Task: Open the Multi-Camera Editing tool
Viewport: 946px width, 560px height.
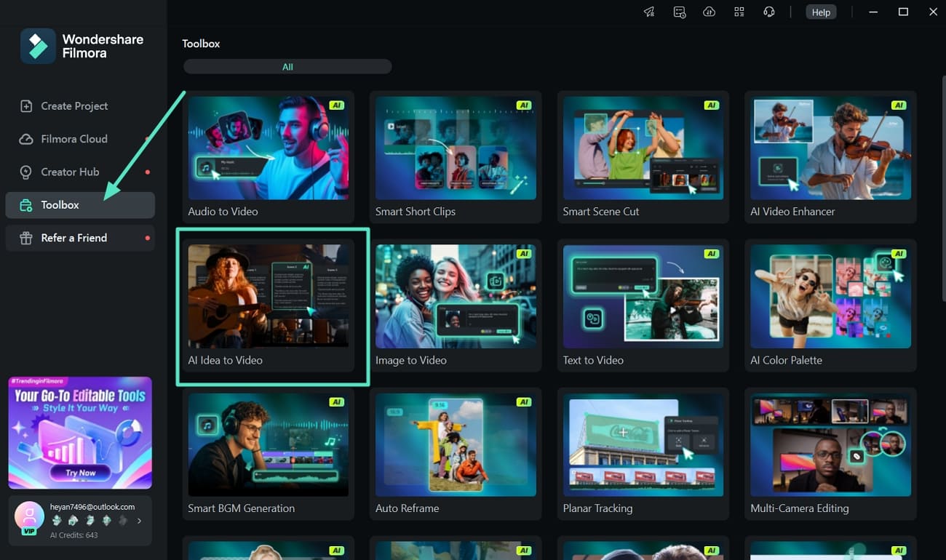Action: [x=830, y=454]
